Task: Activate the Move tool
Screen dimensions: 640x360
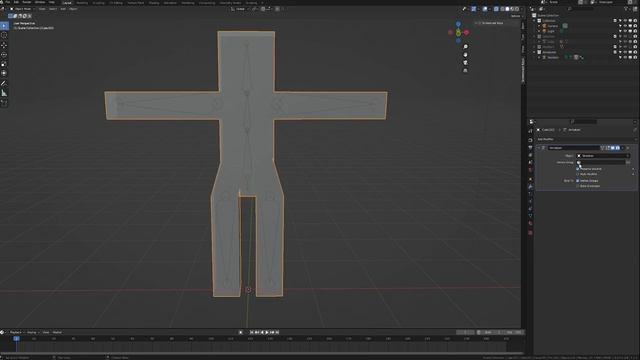Action: coord(4,45)
